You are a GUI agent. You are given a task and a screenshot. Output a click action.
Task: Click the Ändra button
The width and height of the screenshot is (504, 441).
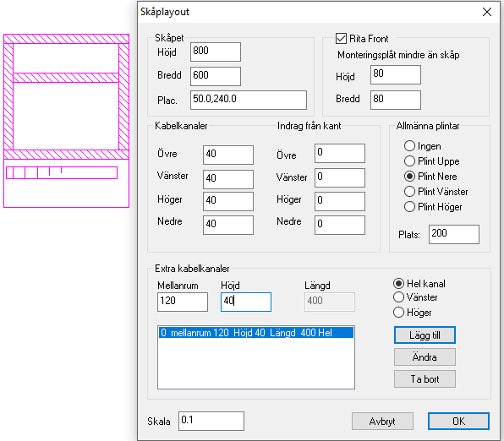point(425,357)
